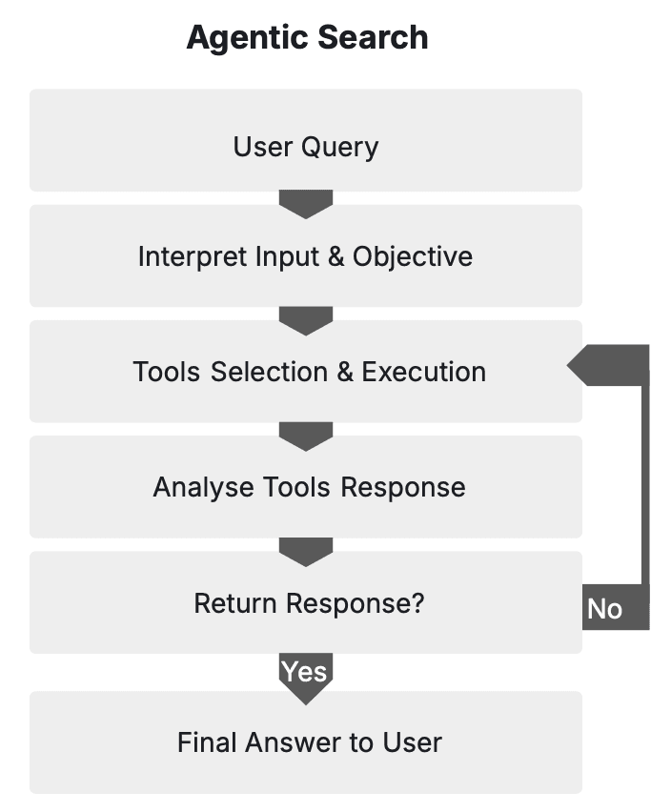
Task: Click the arrow below User Query box
Action: click(x=305, y=203)
